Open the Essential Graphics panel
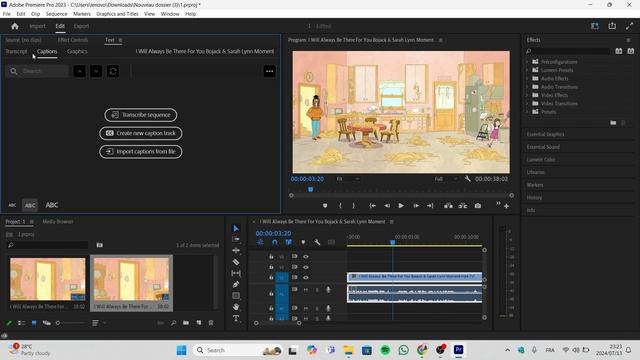The width and height of the screenshot is (640, 360). (545, 134)
